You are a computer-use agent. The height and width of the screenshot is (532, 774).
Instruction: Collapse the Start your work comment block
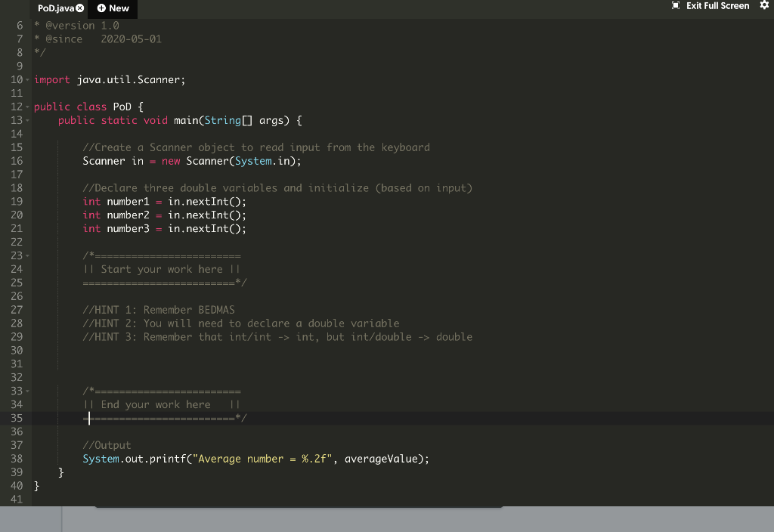pyautogui.click(x=27, y=255)
